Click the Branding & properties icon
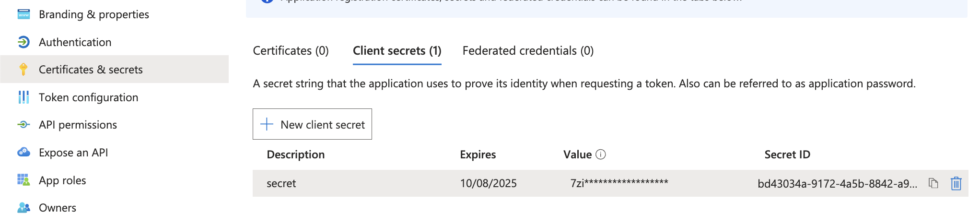This screenshot has height=214, width=980. click(23, 14)
